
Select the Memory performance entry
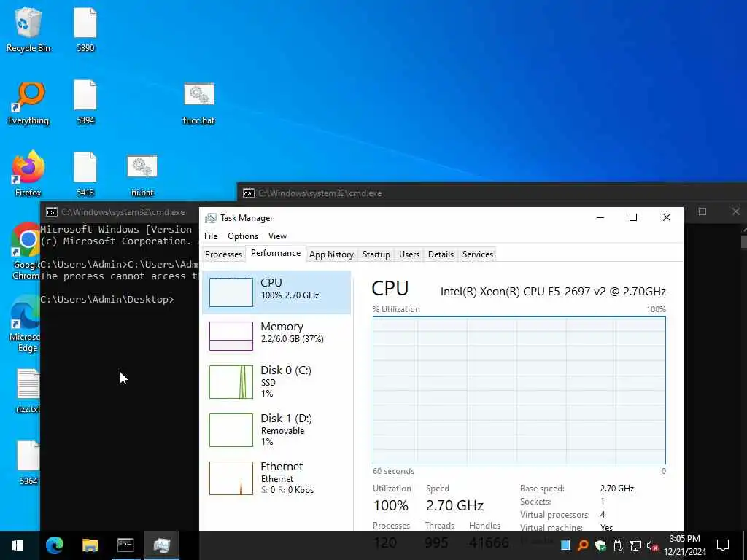(276, 335)
